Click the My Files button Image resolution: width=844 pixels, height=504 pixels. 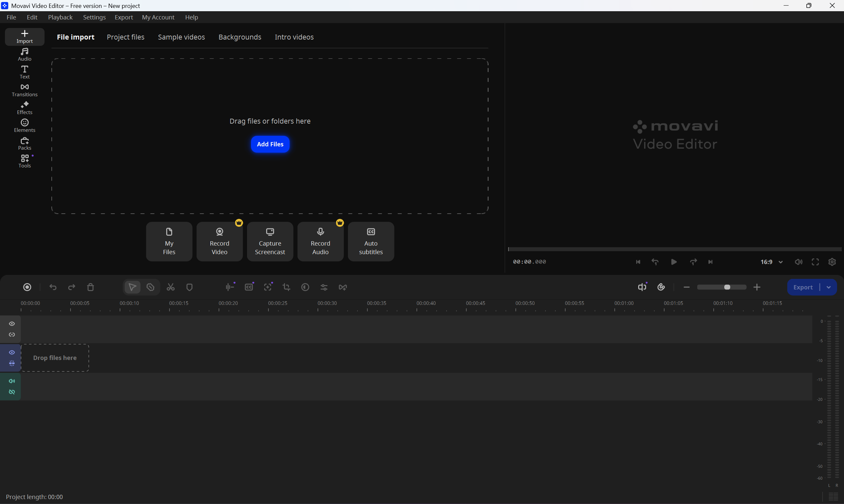point(169,242)
